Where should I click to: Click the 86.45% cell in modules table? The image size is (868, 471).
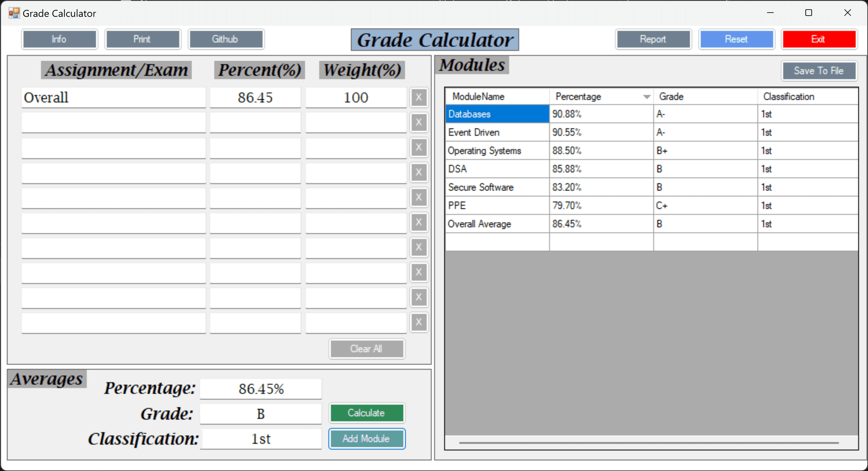tap(601, 224)
